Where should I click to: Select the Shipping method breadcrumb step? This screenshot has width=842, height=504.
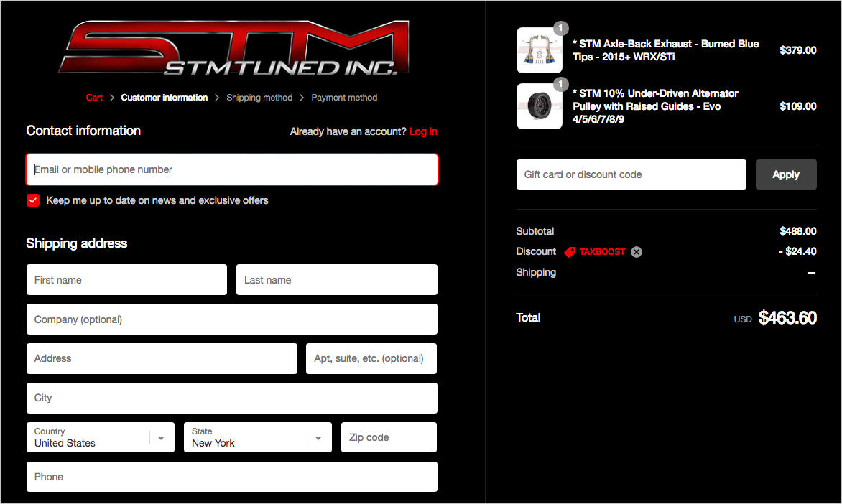(259, 98)
